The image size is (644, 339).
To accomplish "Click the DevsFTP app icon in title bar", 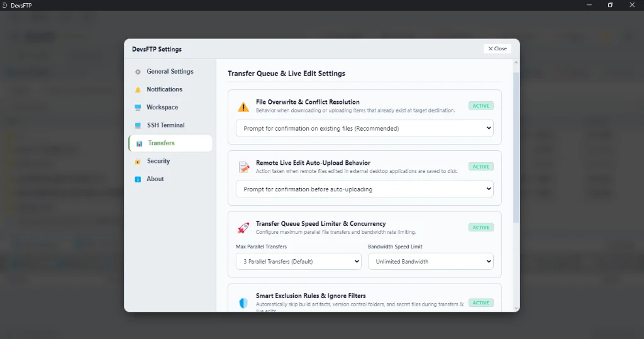I will pos(5,5).
